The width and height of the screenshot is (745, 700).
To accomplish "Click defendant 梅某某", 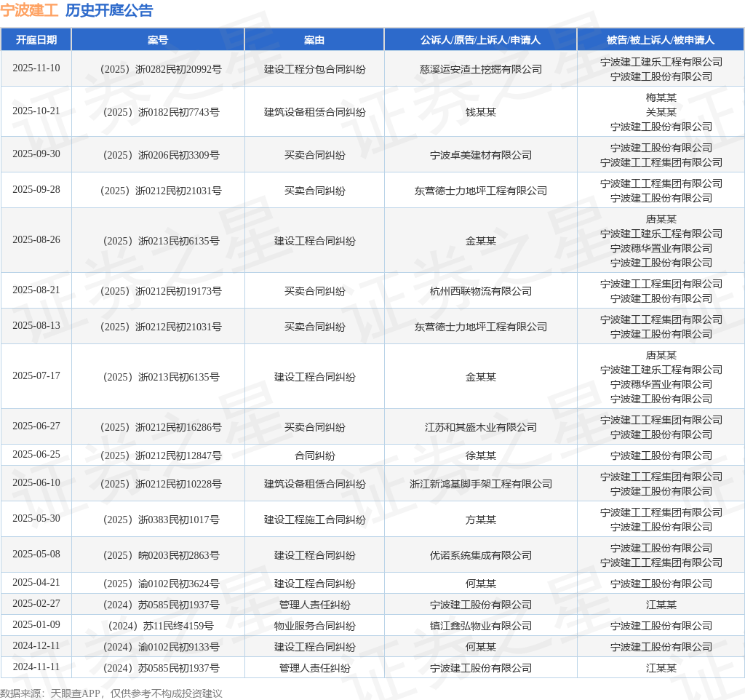I will (x=661, y=98).
